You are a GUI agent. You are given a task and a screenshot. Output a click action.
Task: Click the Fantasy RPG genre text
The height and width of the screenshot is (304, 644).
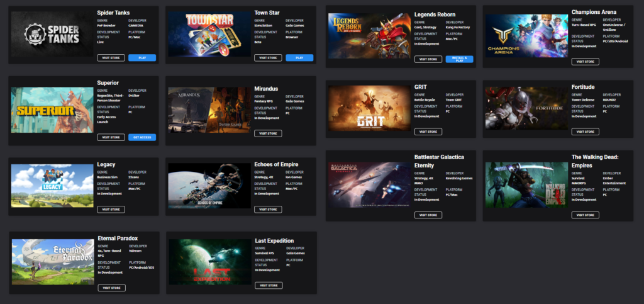264,101
